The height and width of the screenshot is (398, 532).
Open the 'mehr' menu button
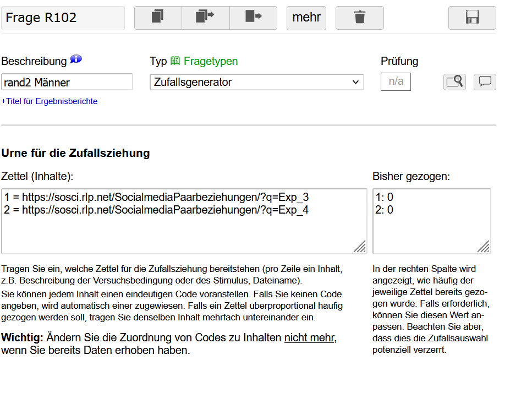[306, 18]
